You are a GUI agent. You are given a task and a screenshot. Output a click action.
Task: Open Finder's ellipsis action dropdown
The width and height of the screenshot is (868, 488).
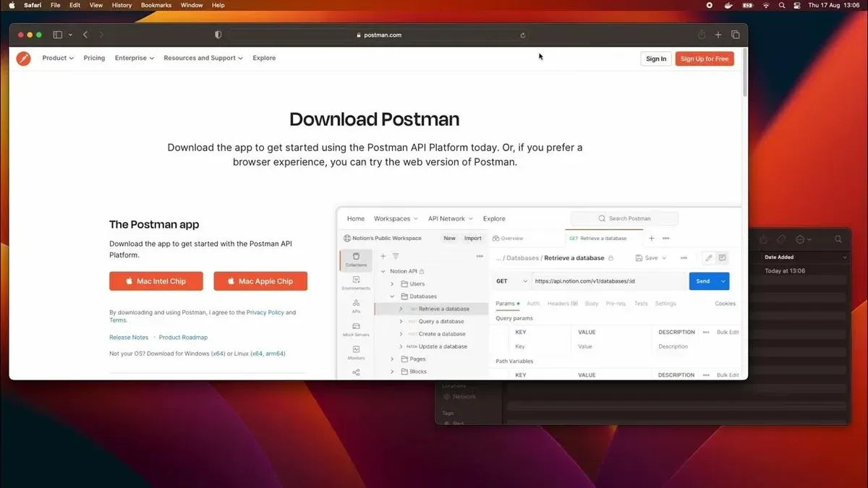tap(804, 239)
